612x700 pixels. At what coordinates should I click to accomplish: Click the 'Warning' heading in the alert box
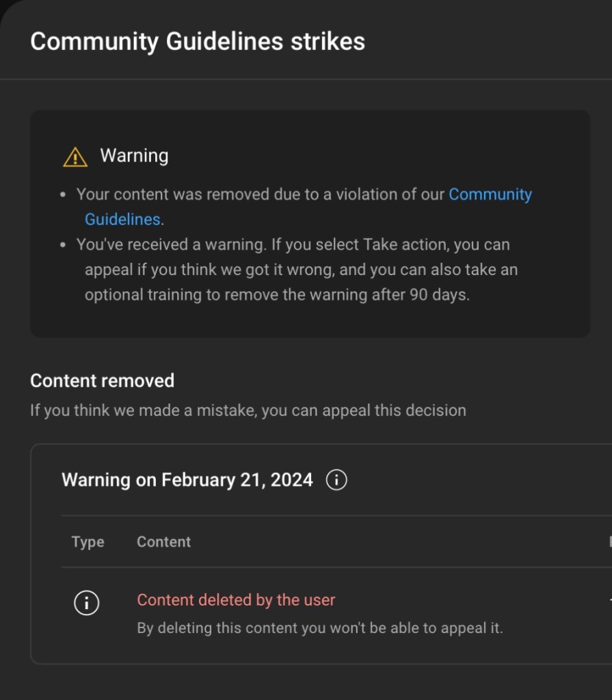click(x=134, y=156)
